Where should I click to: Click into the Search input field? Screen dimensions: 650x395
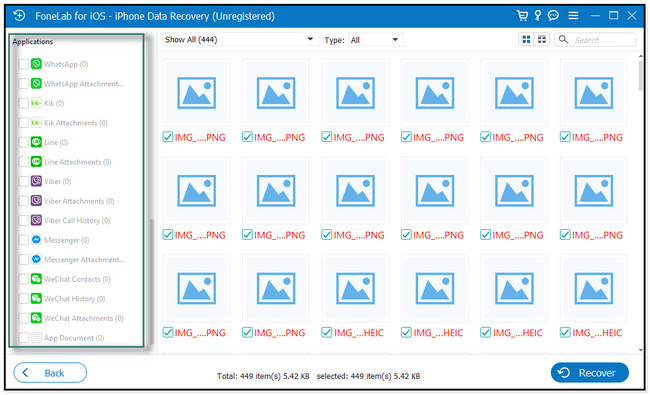point(603,40)
